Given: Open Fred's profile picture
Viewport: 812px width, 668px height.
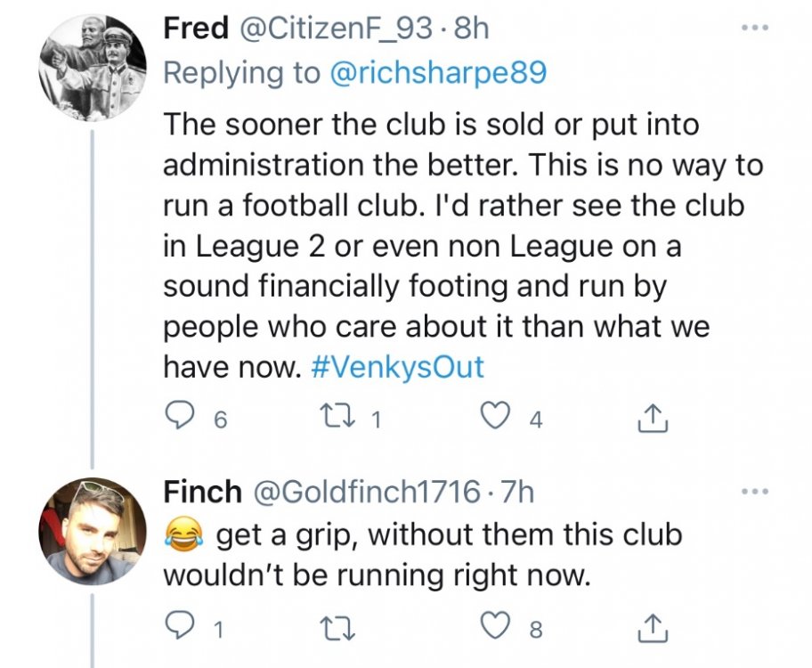Looking at the screenshot, I should click(92, 68).
